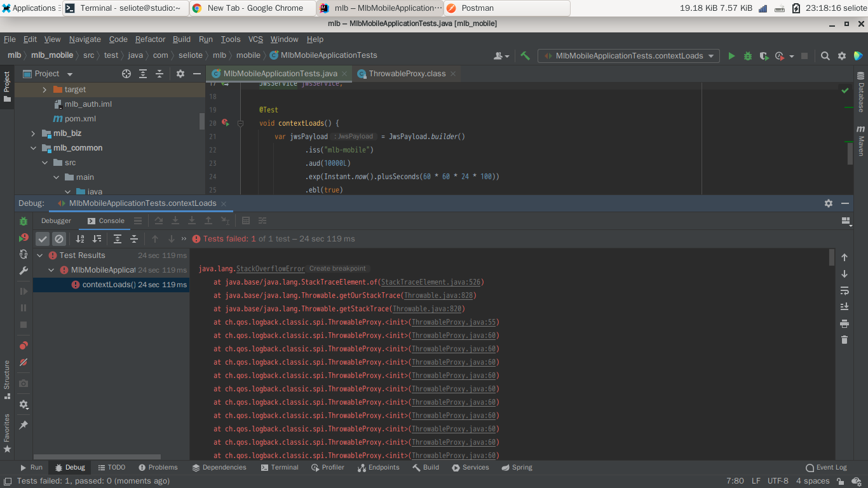Click the line 20 run gutter icon

[225, 123]
